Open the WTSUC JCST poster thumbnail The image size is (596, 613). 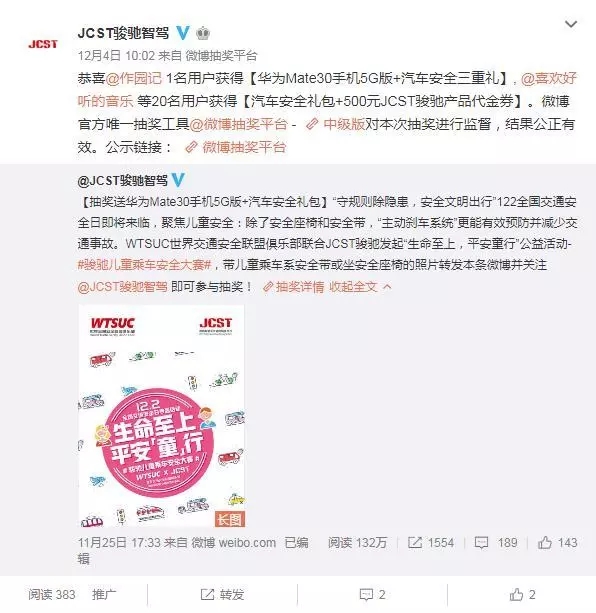[x=161, y=416]
